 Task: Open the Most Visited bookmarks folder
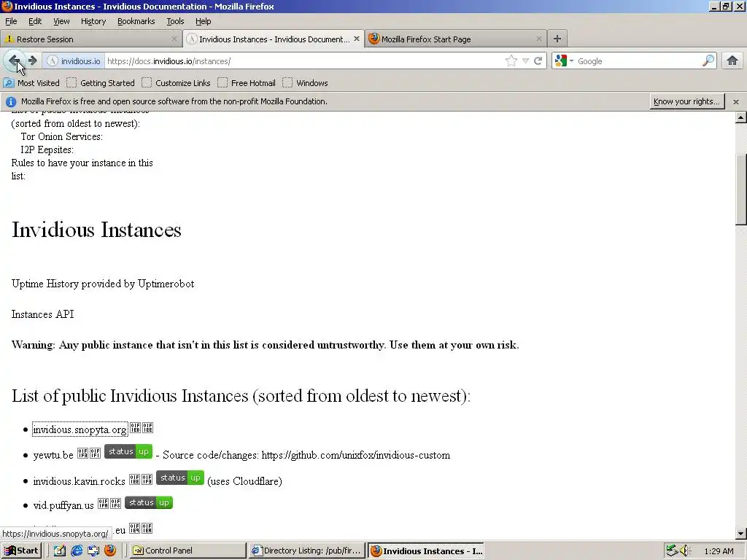(x=31, y=83)
